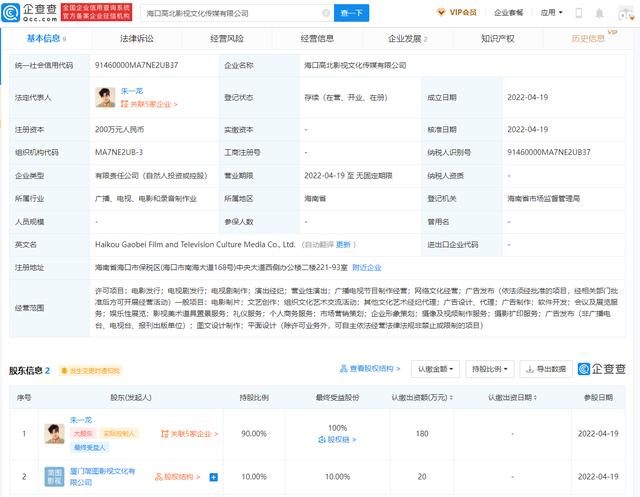
Task: Switch to the 法律诉讼 tab
Action: (x=137, y=39)
